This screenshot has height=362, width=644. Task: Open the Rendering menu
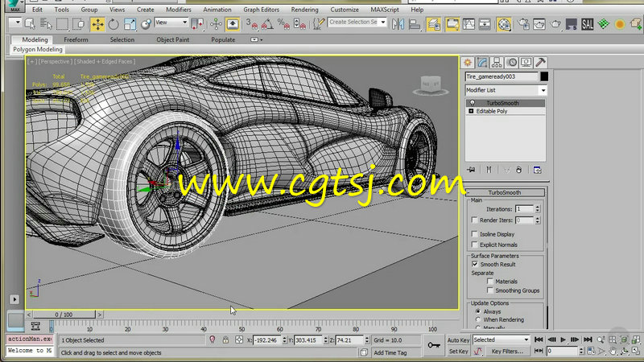click(304, 10)
